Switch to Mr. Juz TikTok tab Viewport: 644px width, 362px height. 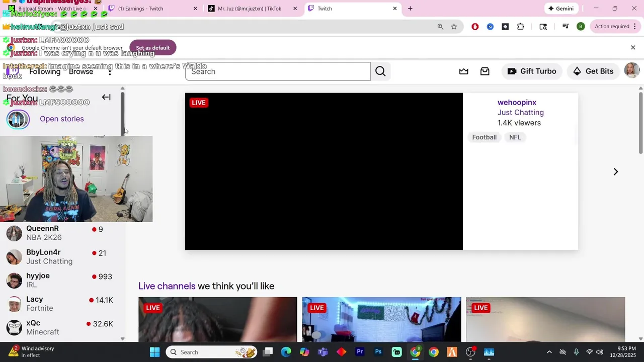coord(252,9)
